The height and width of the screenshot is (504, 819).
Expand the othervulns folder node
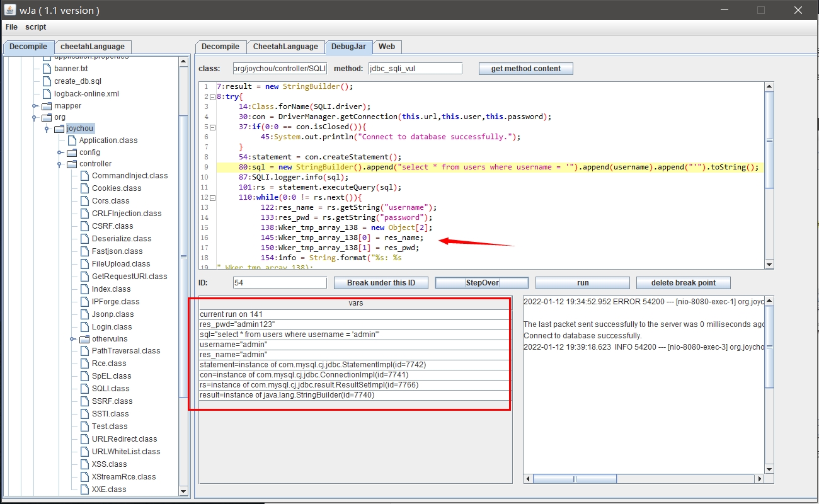pos(72,339)
